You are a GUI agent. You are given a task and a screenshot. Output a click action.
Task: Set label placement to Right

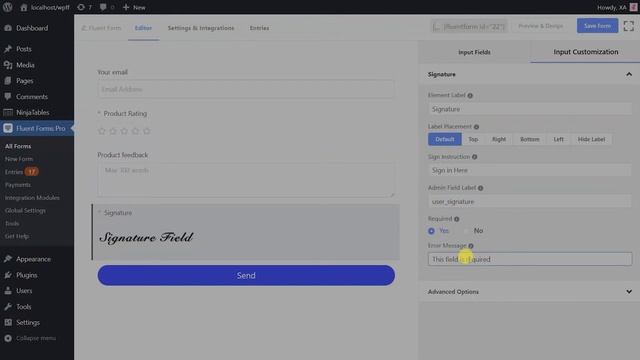[499, 139]
